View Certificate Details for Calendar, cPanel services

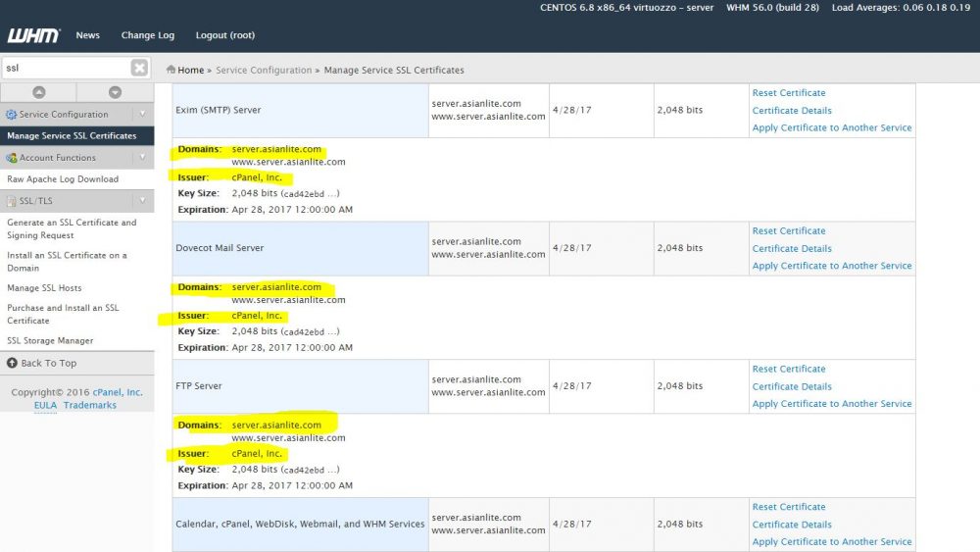coord(792,525)
